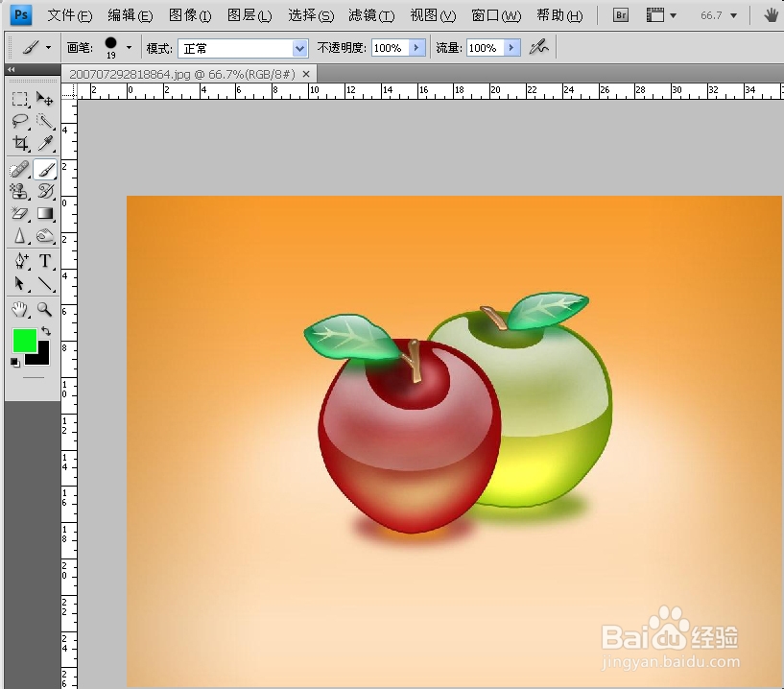Select the Lasso tool
The image size is (784, 689).
click(x=19, y=121)
